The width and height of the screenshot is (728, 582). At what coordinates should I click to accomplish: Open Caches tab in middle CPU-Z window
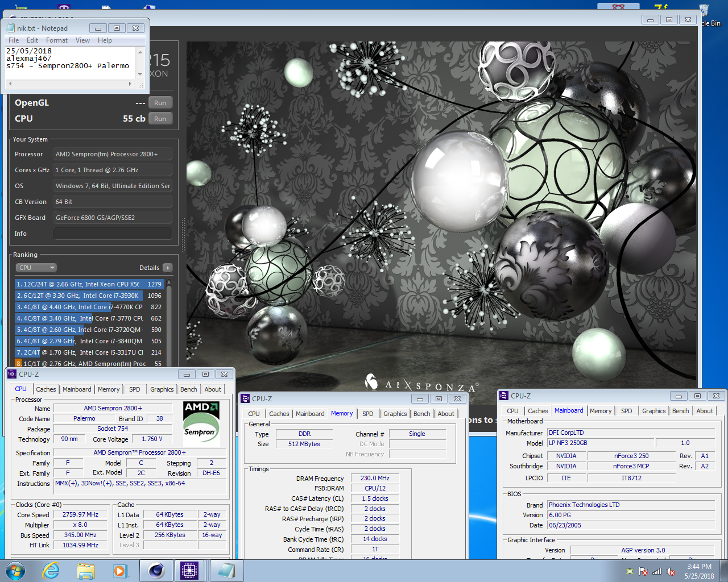(279, 414)
